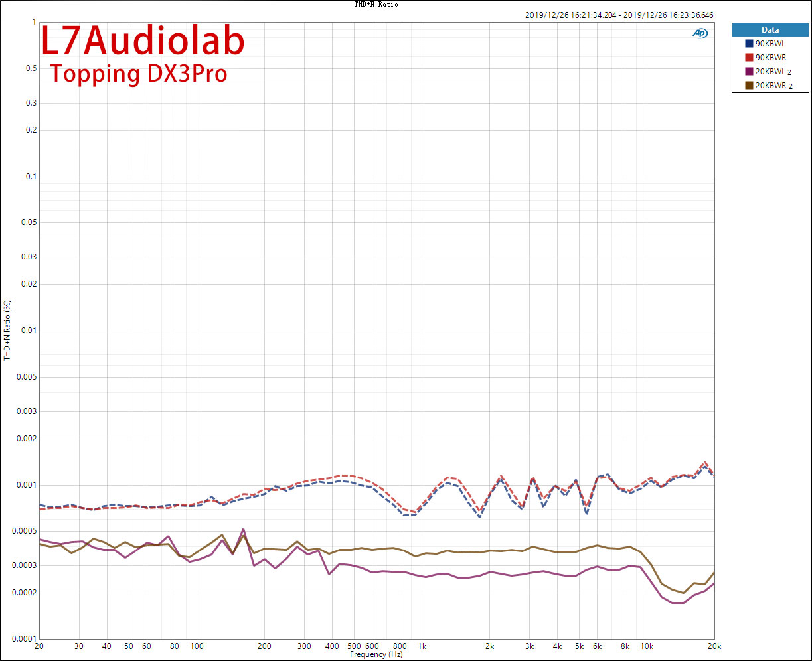This screenshot has width=812, height=661.
Task: Click the AP logo icon on the graph
Action: (x=700, y=33)
